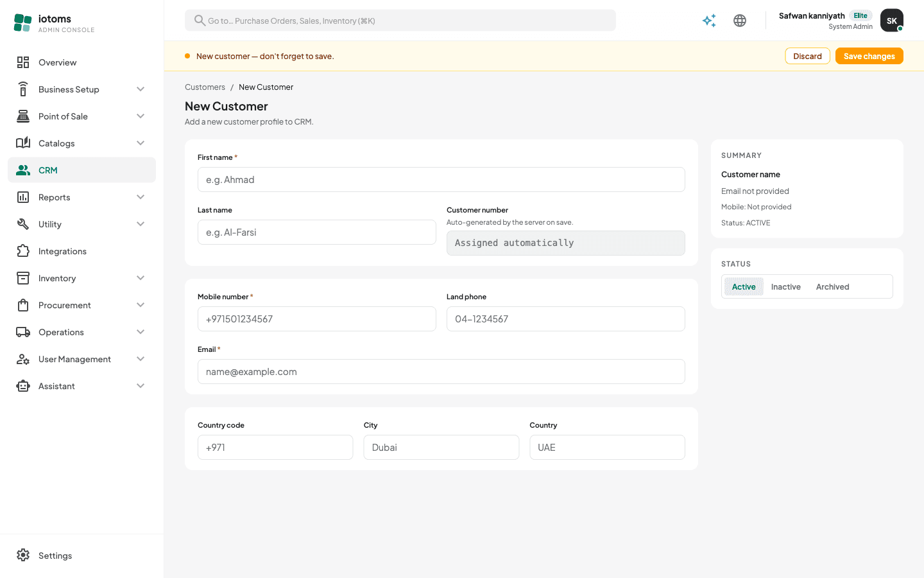Viewport: 924px width, 578px height.
Task: Click the Discard button
Action: pyautogui.click(x=807, y=56)
